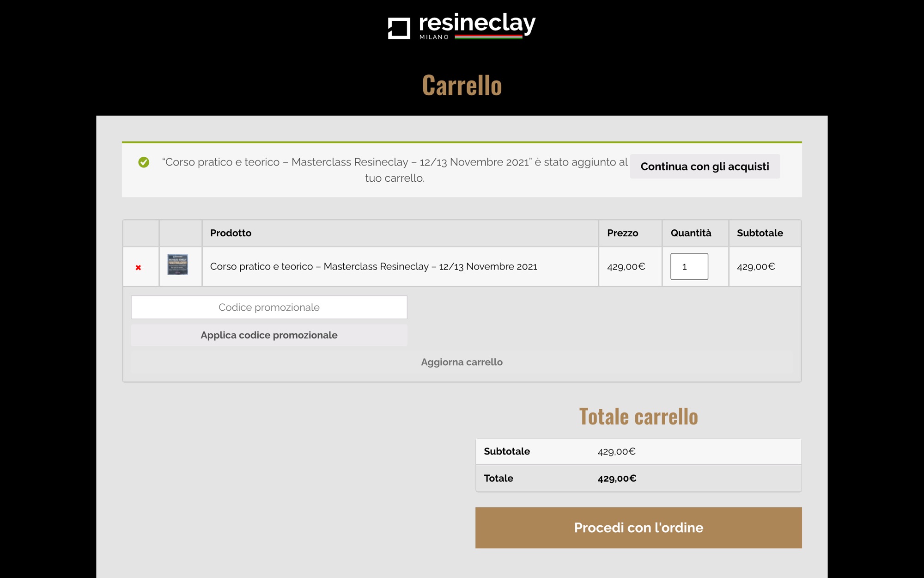
Task: Click the added-to-cart confirmation message text
Action: [x=395, y=170]
